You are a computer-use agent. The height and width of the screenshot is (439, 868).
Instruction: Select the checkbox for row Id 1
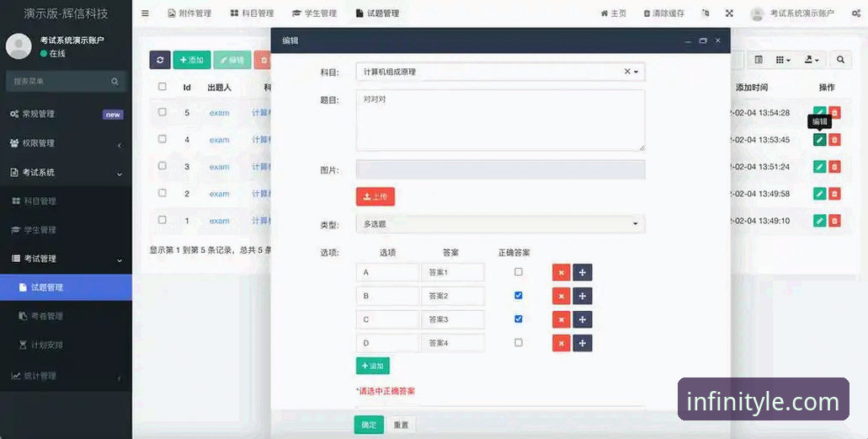162,219
